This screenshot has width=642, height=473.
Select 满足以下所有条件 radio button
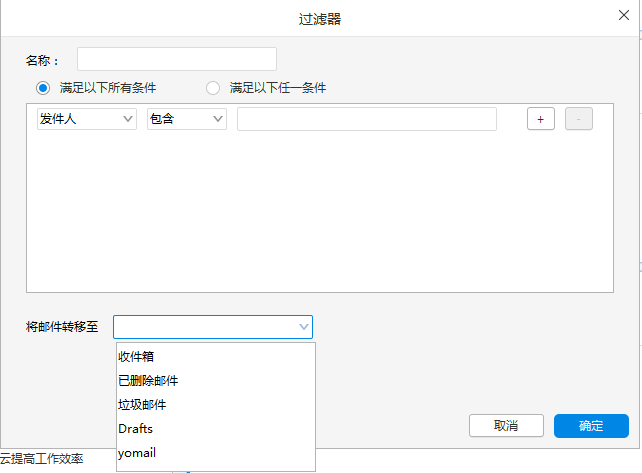coord(43,88)
